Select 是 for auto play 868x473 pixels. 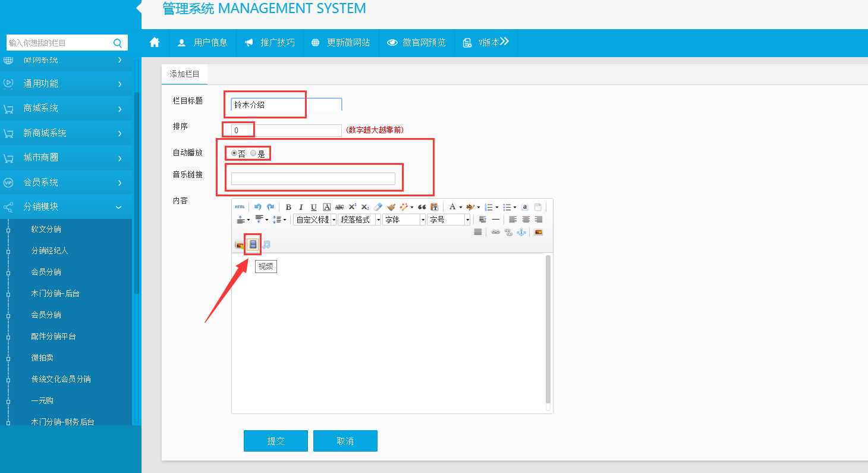253,153
